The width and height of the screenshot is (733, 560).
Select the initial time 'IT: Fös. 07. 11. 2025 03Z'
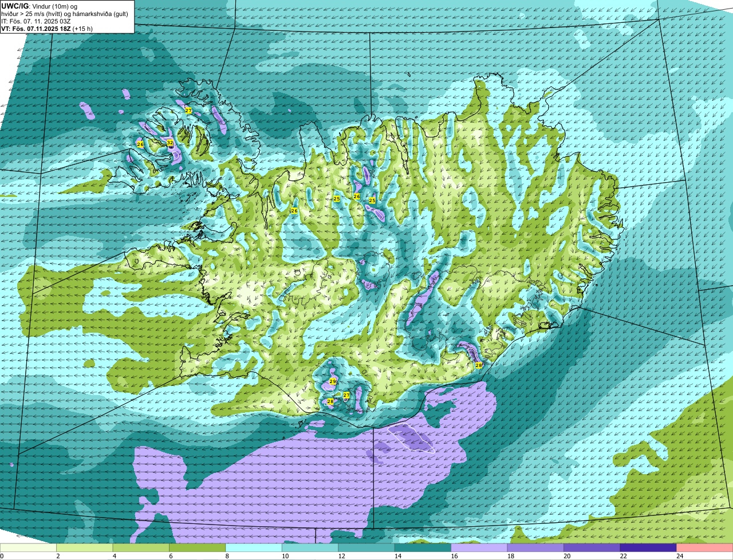[x=36, y=21]
